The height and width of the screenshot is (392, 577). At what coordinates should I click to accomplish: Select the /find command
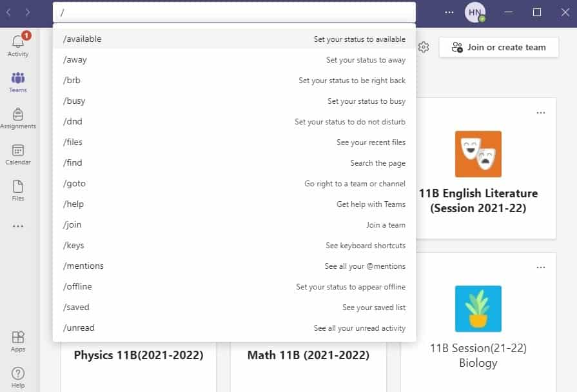tap(235, 162)
